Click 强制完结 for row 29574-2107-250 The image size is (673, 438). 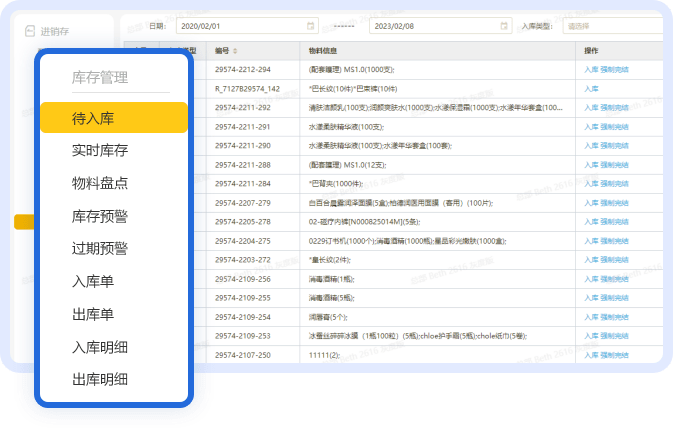pyautogui.click(x=614, y=355)
